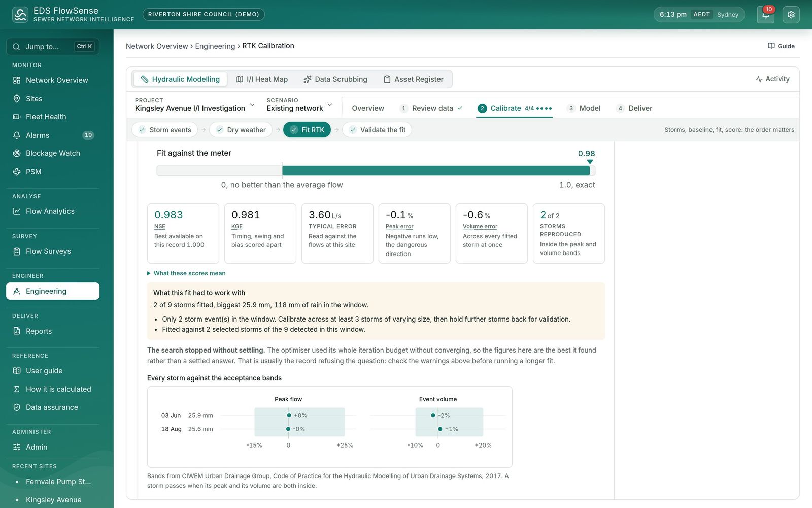
Task: Open Reports in sidebar
Action: tap(53, 331)
